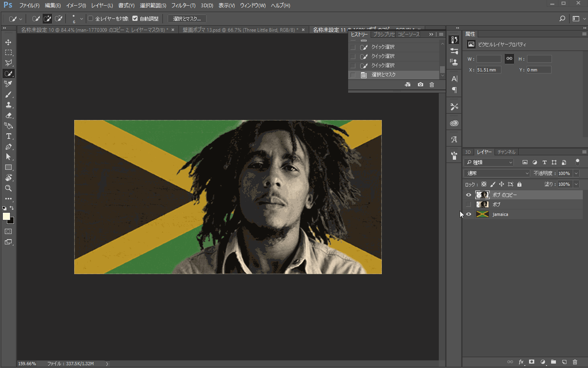This screenshot has height=368, width=588.
Task: Select the Polygonal Lasso tool
Action: tap(8, 63)
